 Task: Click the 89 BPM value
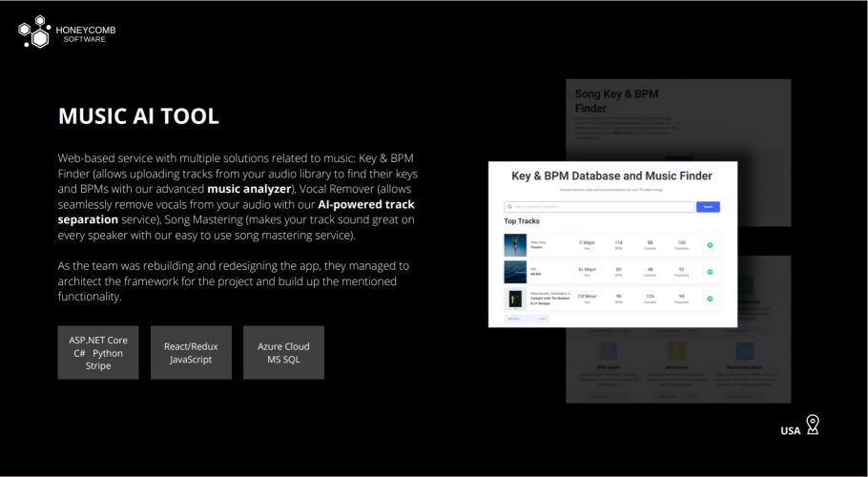coord(618,269)
